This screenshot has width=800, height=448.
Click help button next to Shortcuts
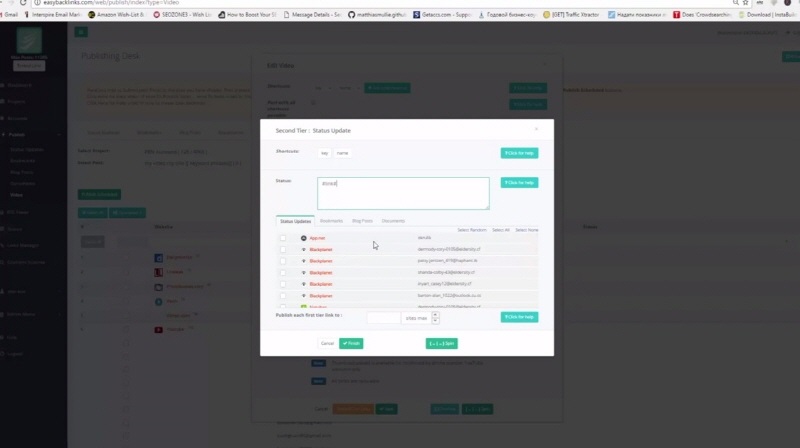pos(519,153)
